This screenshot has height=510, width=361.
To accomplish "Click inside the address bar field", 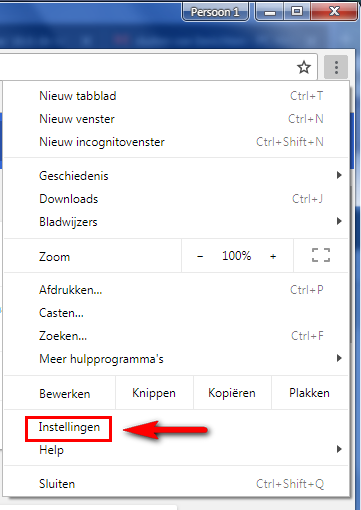I will tap(147, 67).
